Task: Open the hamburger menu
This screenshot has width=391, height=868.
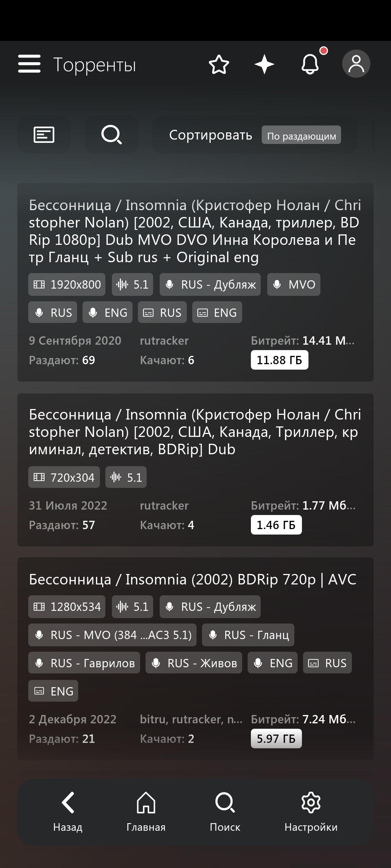Action: pos(29,64)
